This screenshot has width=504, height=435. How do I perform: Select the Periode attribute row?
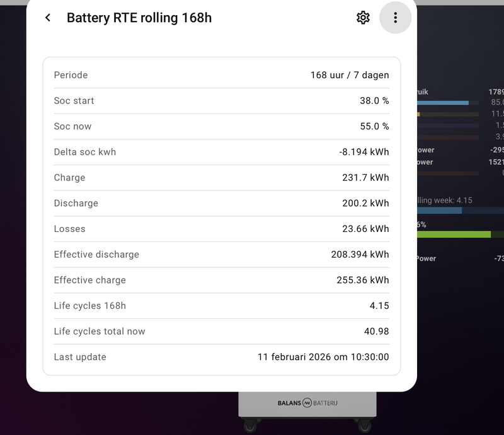pyautogui.click(x=221, y=75)
